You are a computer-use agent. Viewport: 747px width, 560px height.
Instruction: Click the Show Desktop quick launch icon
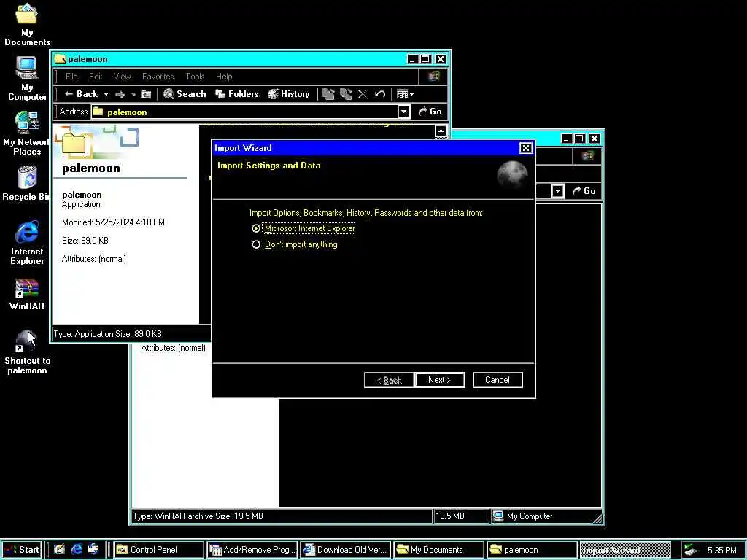(x=59, y=550)
